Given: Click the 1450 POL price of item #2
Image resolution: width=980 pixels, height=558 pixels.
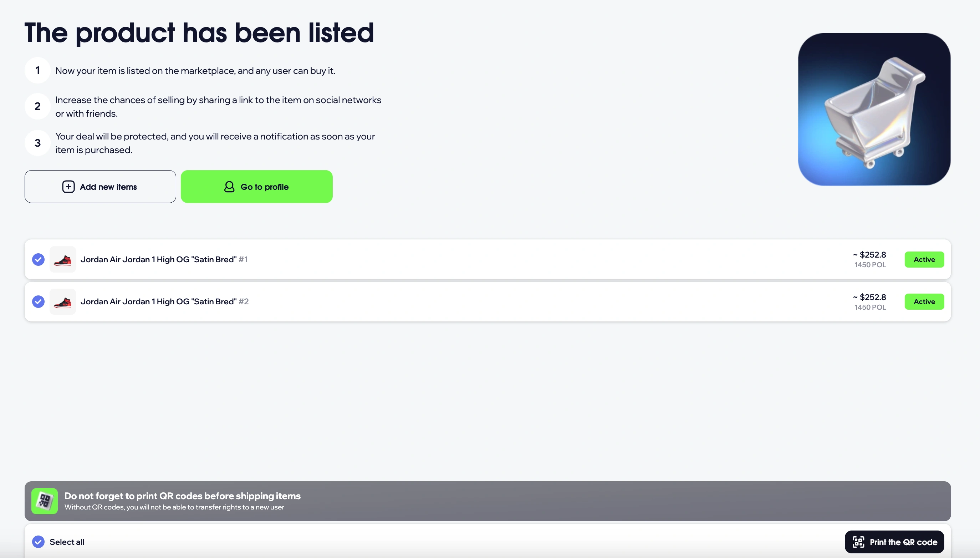Looking at the screenshot, I should 870,307.
